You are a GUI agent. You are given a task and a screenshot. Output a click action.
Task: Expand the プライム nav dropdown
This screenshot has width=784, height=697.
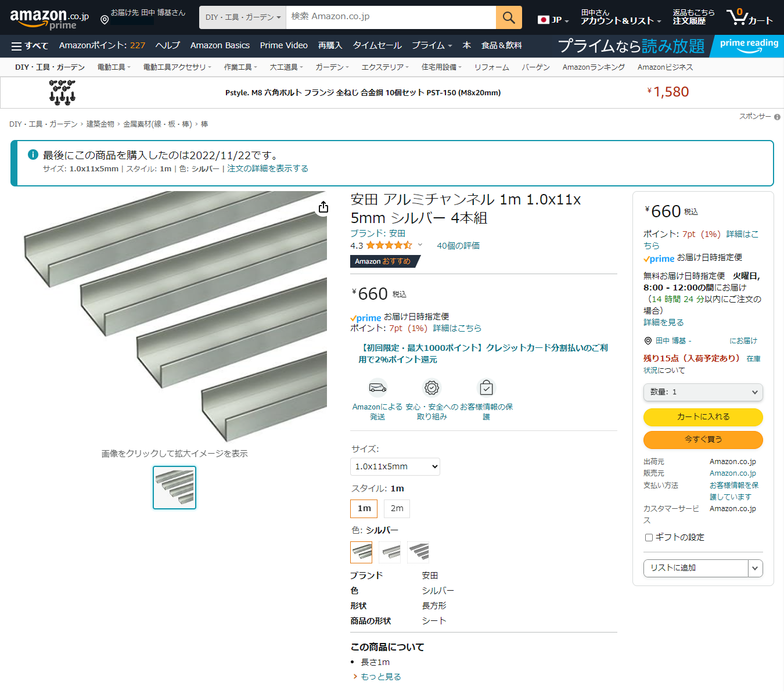coord(432,45)
